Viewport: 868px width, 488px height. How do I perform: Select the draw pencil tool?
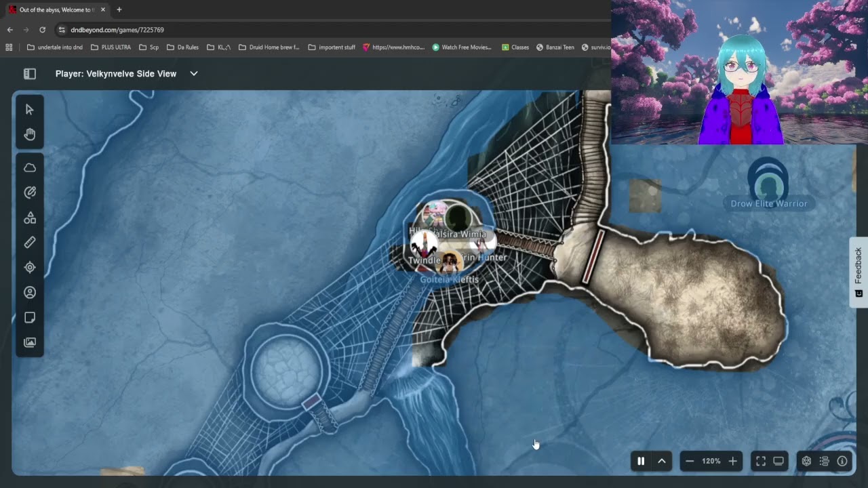[30, 192]
